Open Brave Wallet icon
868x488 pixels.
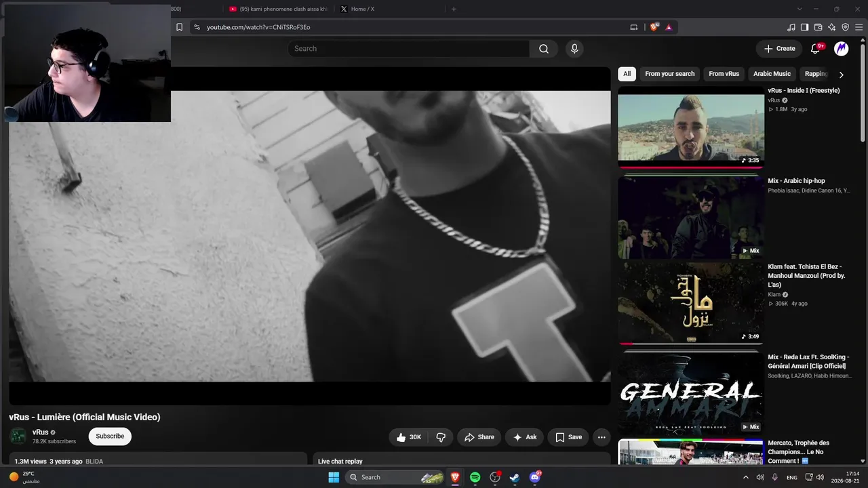[x=818, y=27]
